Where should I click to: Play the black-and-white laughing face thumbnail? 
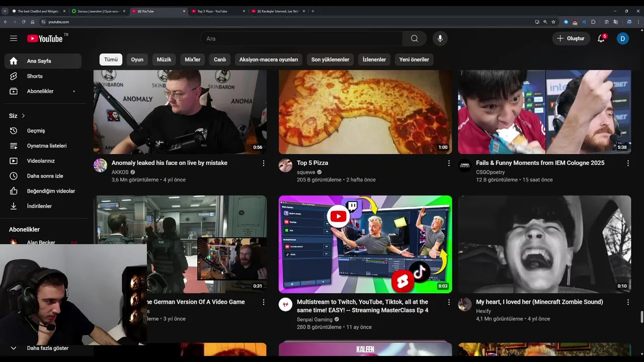(x=544, y=244)
